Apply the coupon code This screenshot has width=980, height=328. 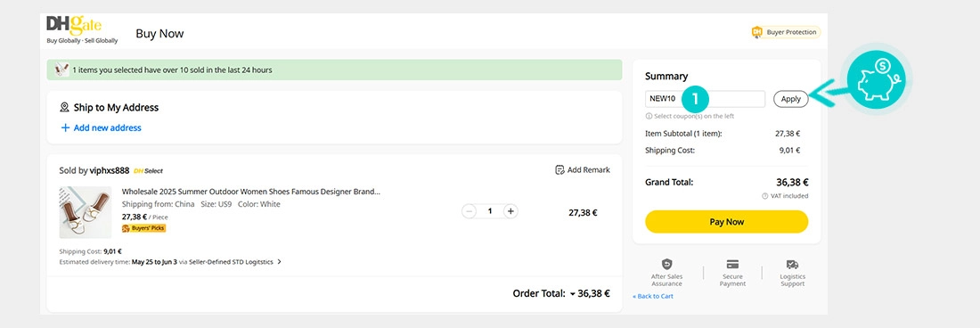(790, 99)
